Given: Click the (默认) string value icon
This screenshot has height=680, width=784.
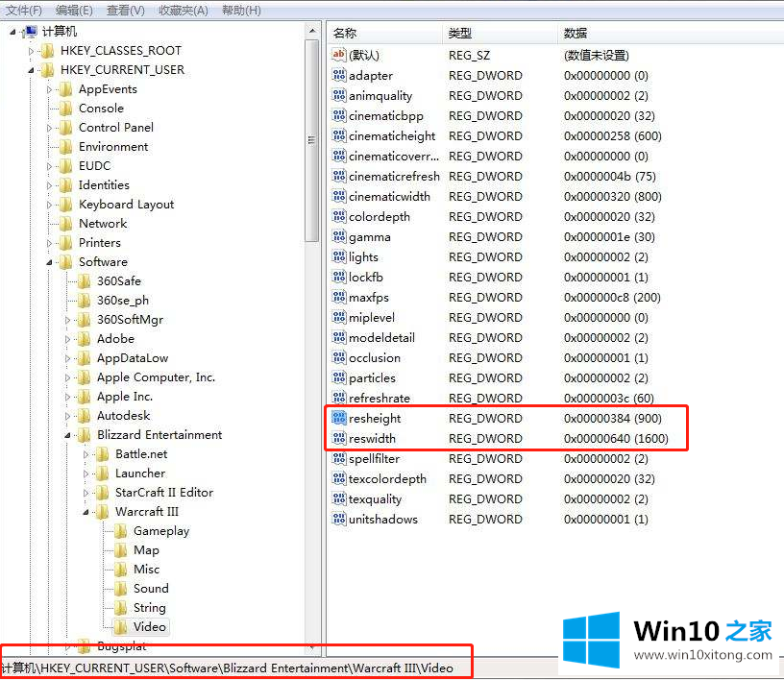Looking at the screenshot, I should (339, 55).
